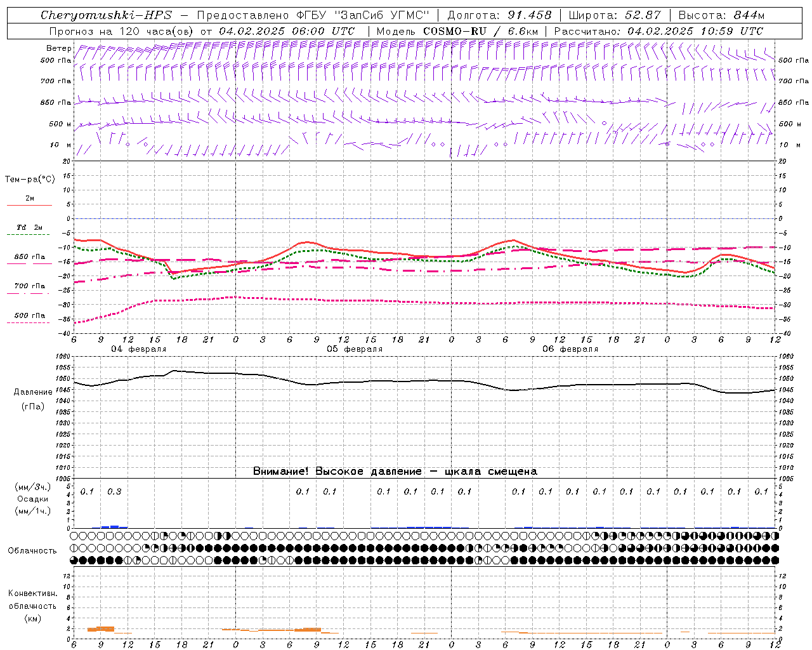Click the '2м' temperature legend entry
Screen dimensions: 812x650
coord(30,199)
